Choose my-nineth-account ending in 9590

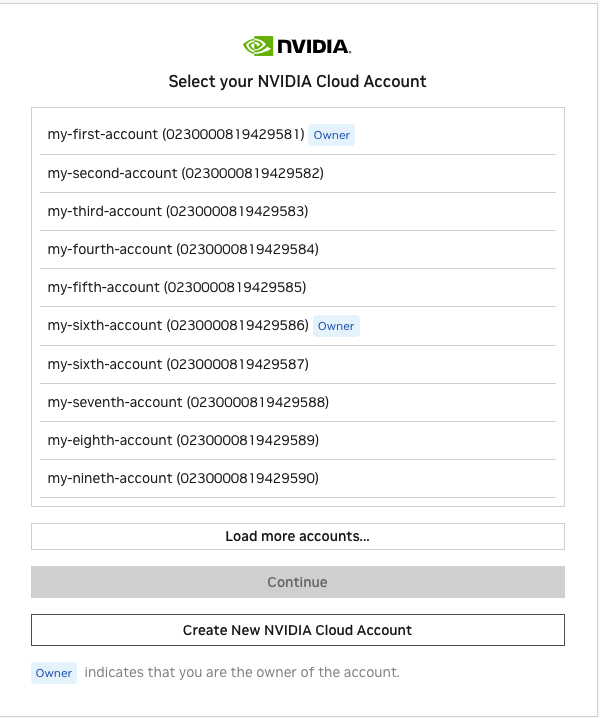coord(183,478)
